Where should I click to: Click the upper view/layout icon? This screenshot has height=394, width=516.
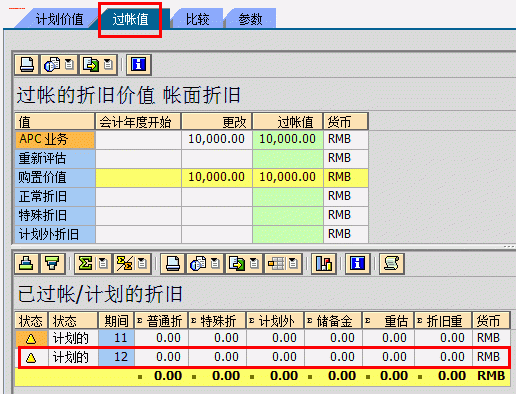[x=52, y=64]
